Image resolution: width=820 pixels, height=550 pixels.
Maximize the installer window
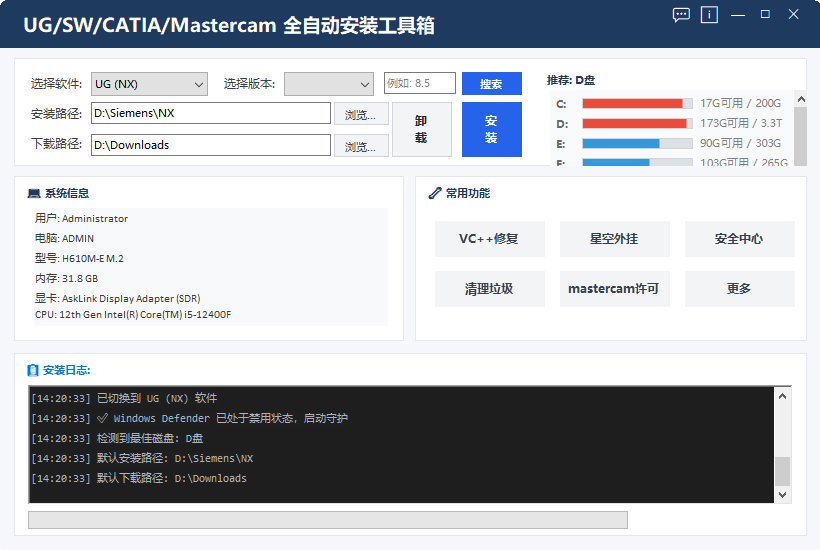point(765,15)
